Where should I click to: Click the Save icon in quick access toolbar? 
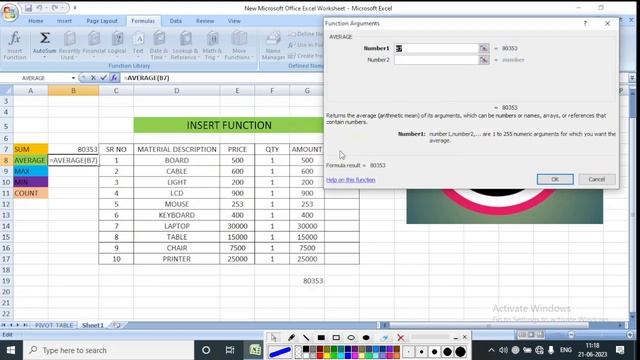pyautogui.click(x=28, y=8)
